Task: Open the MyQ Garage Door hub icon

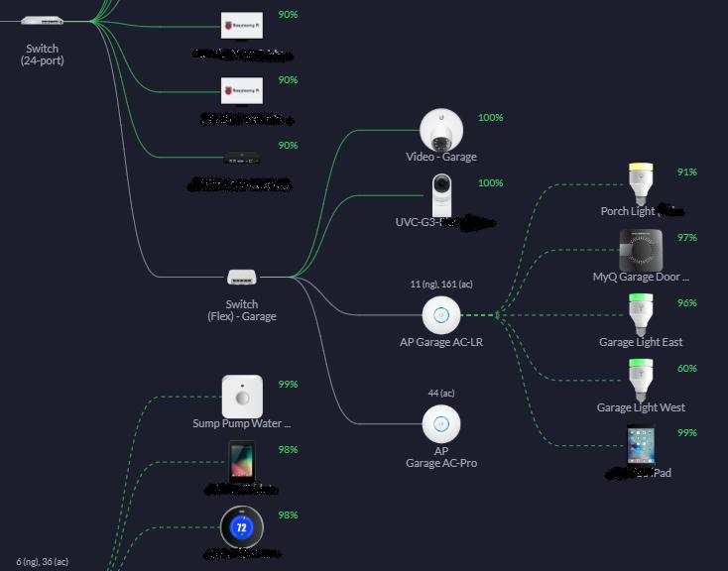Action: [x=641, y=249]
